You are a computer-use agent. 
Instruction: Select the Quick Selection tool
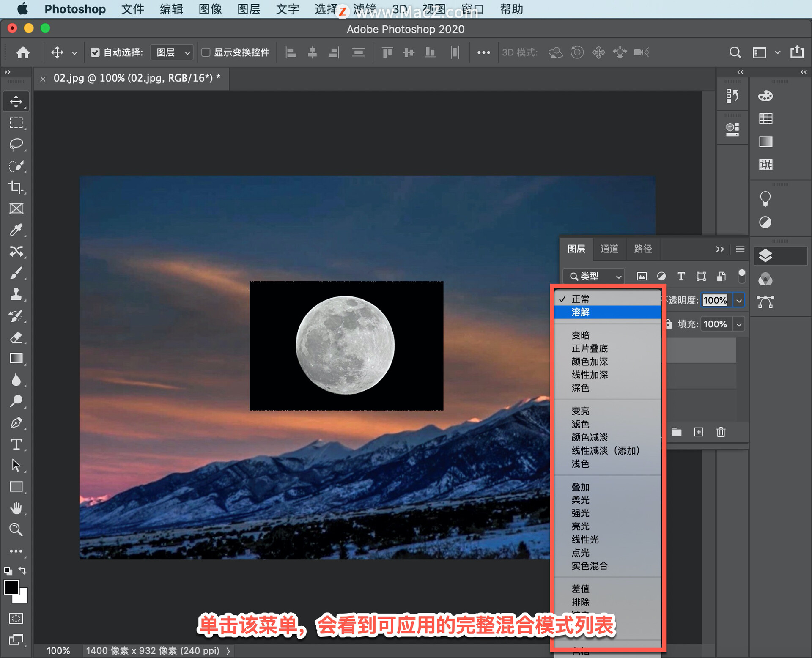(x=16, y=166)
